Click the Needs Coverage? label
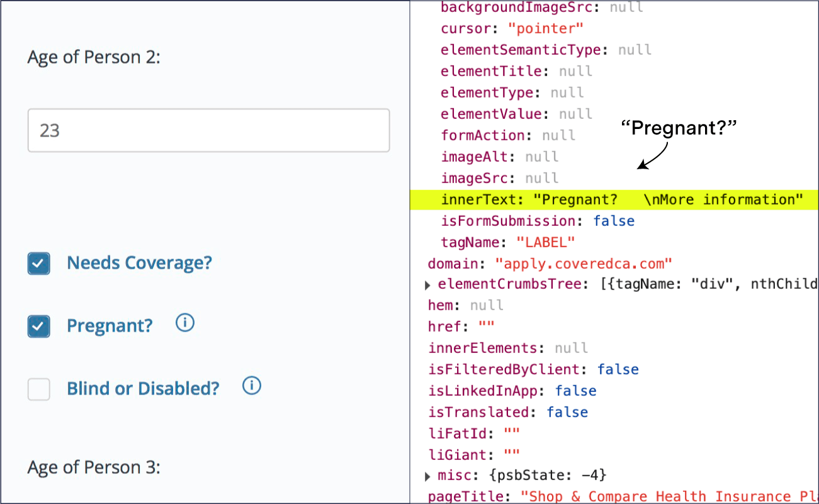 tap(139, 263)
